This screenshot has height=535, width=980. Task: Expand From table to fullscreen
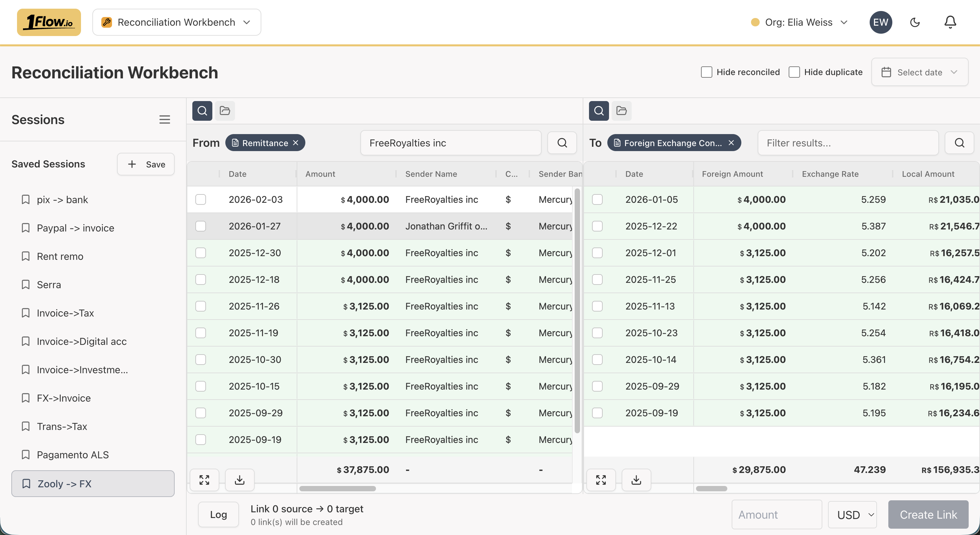pyautogui.click(x=204, y=480)
